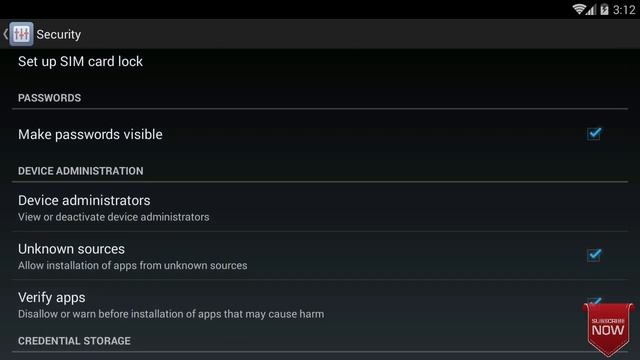
Task: Uncheck the Make passwords visible checkbox
Action: click(594, 133)
